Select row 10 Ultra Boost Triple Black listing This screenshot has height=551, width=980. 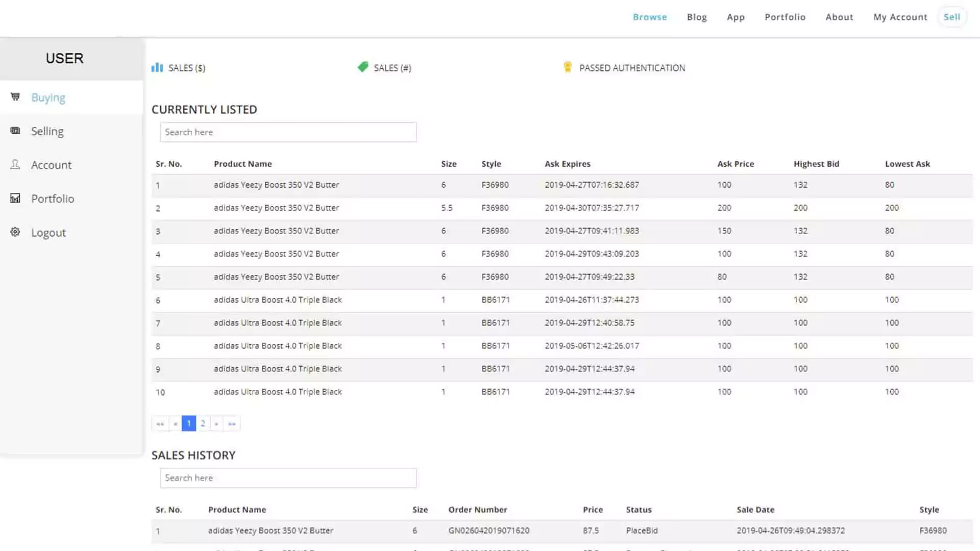(x=562, y=392)
